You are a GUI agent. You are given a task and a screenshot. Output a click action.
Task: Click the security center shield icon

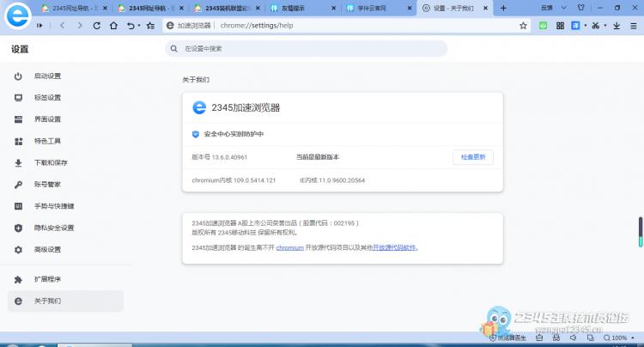tap(196, 134)
